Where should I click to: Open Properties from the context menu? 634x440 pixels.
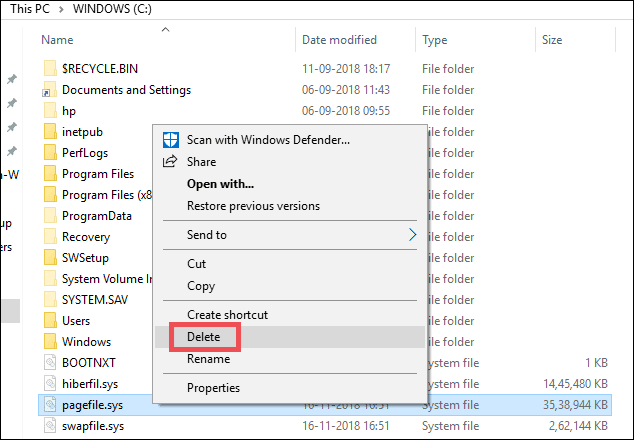(290, 388)
